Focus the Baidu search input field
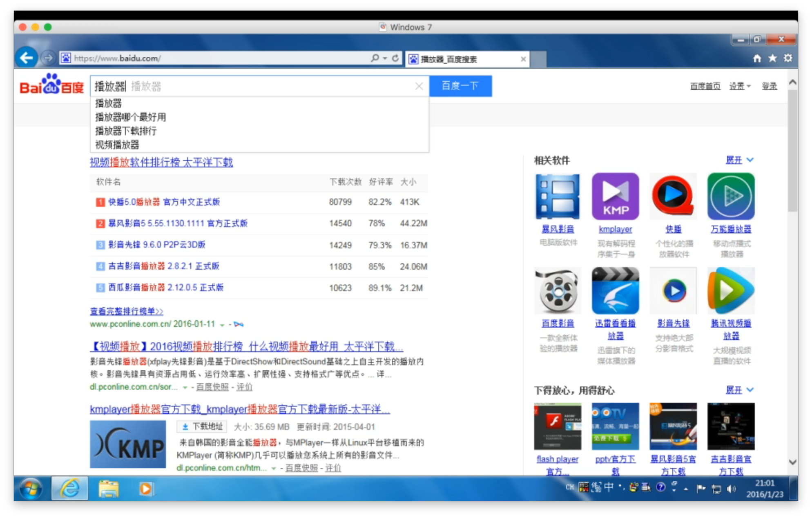Image resolution: width=812 pixels, height=518 pixels. pyautogui.click(x=259, y=86)
